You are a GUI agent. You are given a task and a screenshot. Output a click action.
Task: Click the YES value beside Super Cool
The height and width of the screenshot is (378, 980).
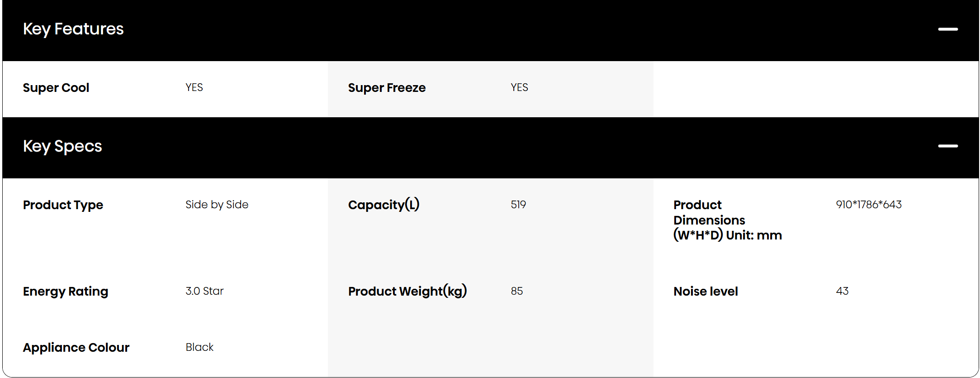[x=194, y=87]
